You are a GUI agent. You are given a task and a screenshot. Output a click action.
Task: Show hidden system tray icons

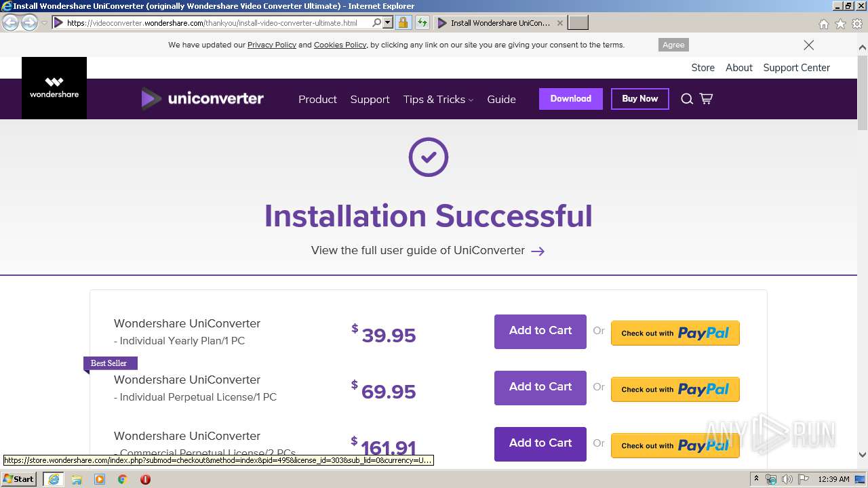click(x=756, y=479)
